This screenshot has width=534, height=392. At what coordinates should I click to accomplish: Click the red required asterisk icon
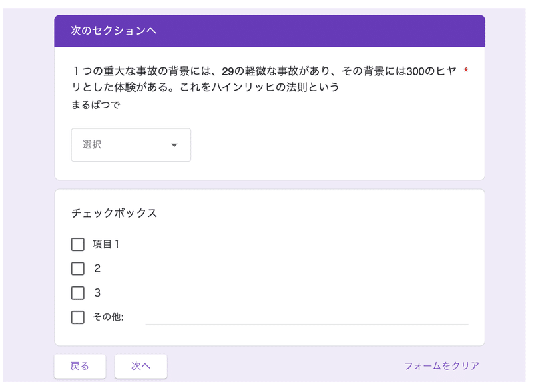465,71
